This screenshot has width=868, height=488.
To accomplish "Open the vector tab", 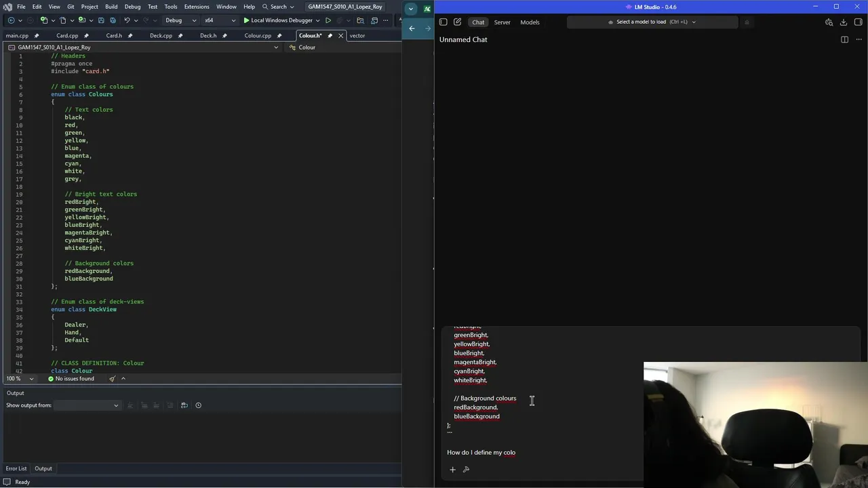I will coord(357,35).
